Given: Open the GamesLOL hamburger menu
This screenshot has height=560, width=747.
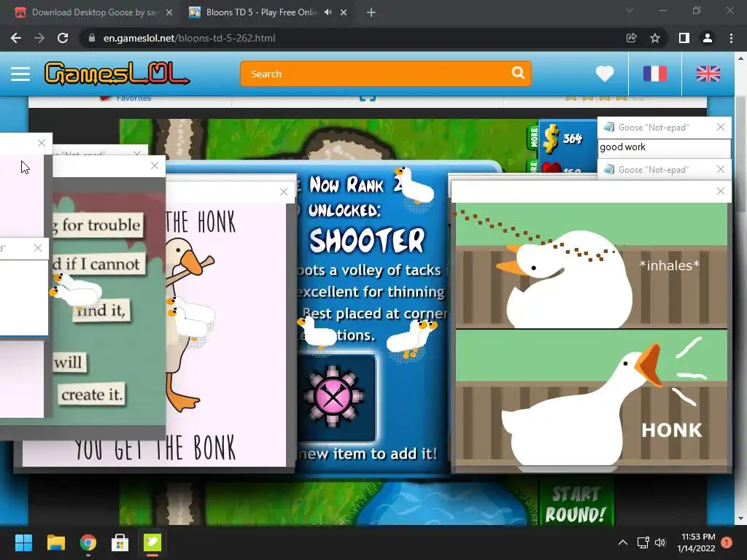Looking at the screenshot, I should (20, 74).
